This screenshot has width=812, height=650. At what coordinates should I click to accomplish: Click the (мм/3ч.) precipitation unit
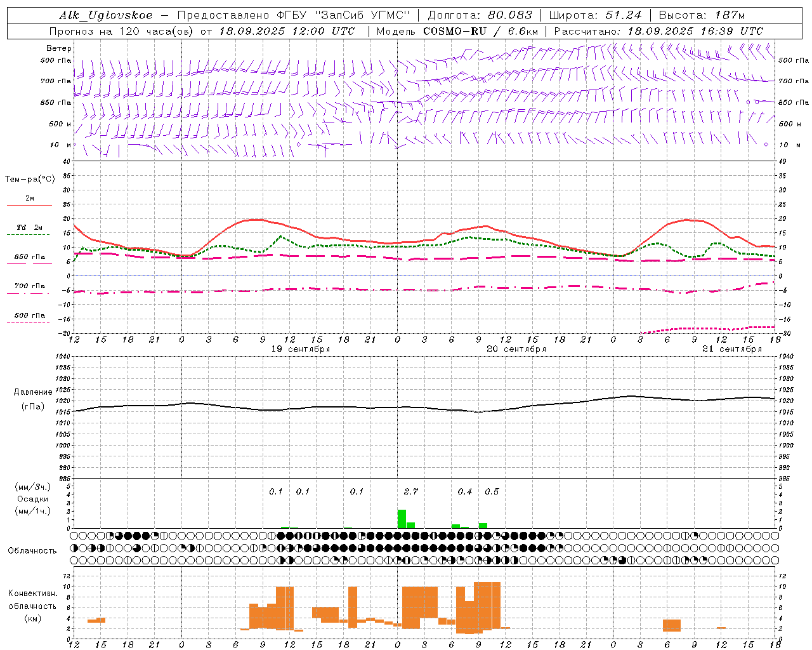[33, 487]
